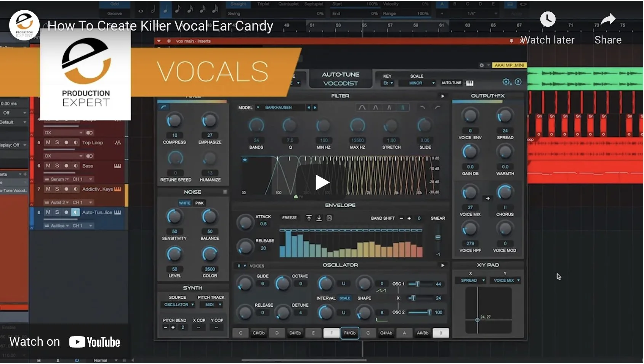Select the G#/Ab key note button

pos(386,333)
